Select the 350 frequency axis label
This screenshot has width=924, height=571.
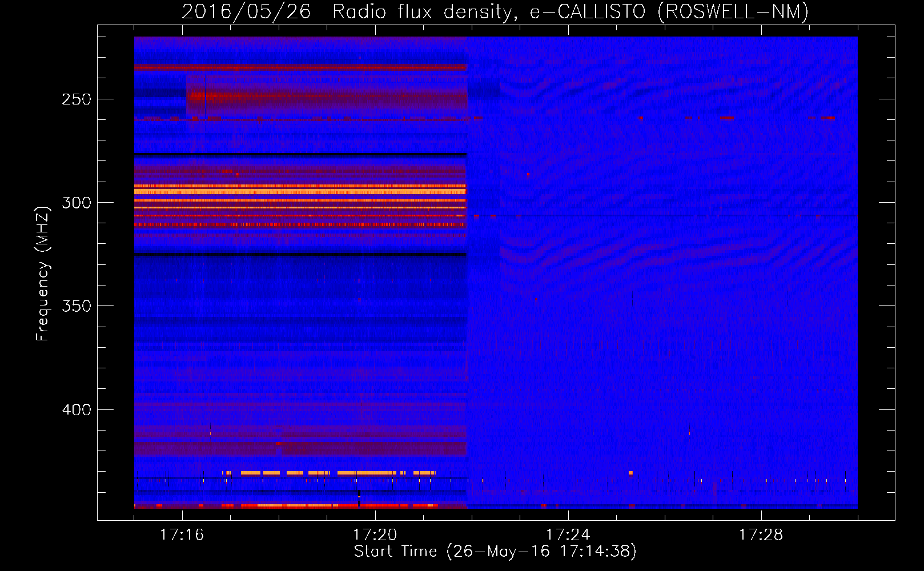point(77,306)
